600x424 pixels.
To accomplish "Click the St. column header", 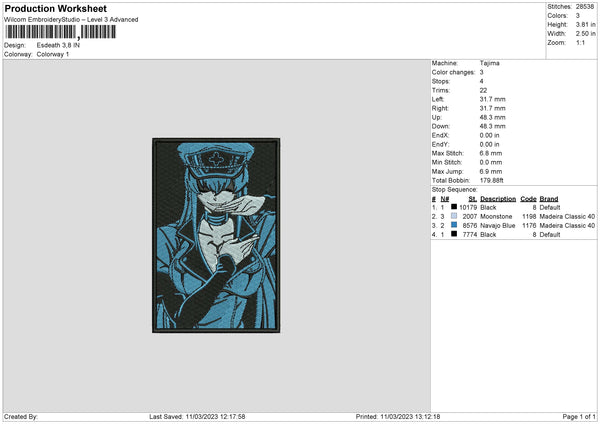I will tap(473, 199).
